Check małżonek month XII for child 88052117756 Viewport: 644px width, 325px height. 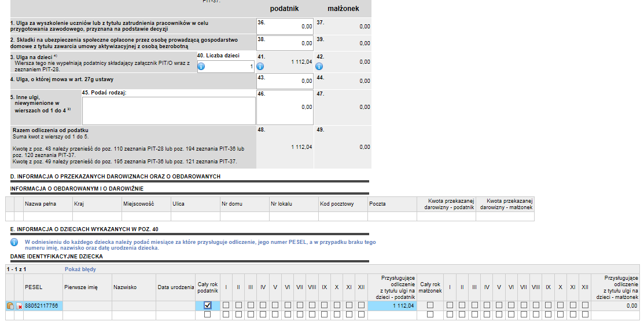pos(585,305)
